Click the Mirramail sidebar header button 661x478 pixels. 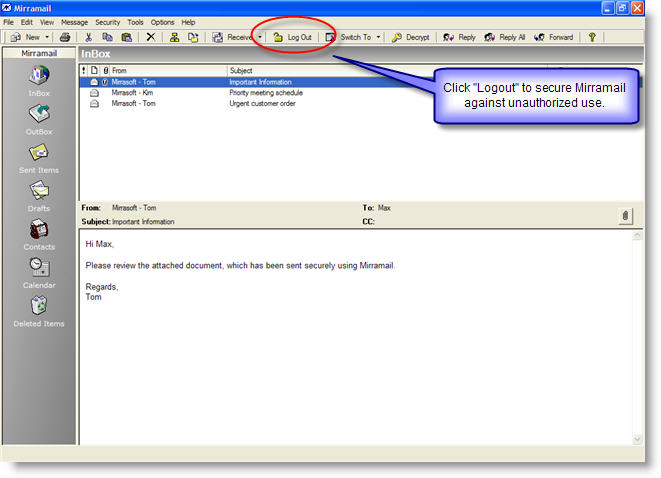click(39, 53)
